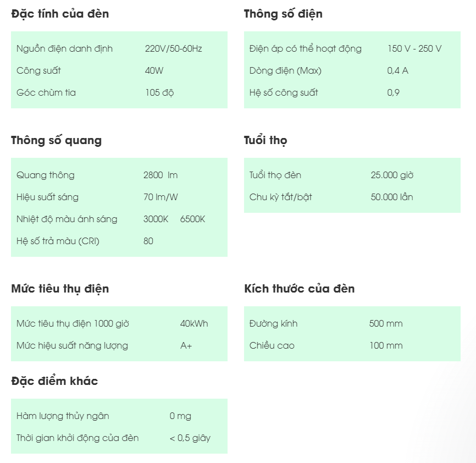Click the 'Tuổi thọ' heading
The image size is (476, 463).
tap(265, 140)
